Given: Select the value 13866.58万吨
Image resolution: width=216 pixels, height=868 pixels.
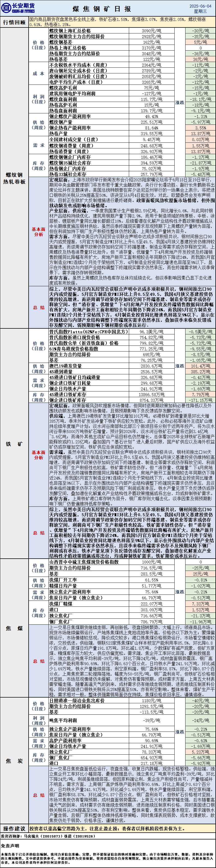Looking at the screenshot, I should (x=151, y=394).
